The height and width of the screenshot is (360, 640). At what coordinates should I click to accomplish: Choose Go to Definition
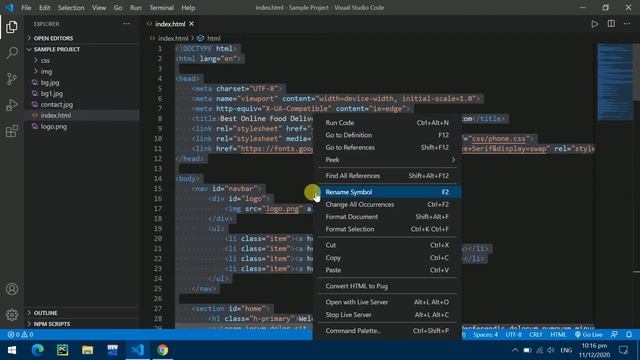pos(387,135)
